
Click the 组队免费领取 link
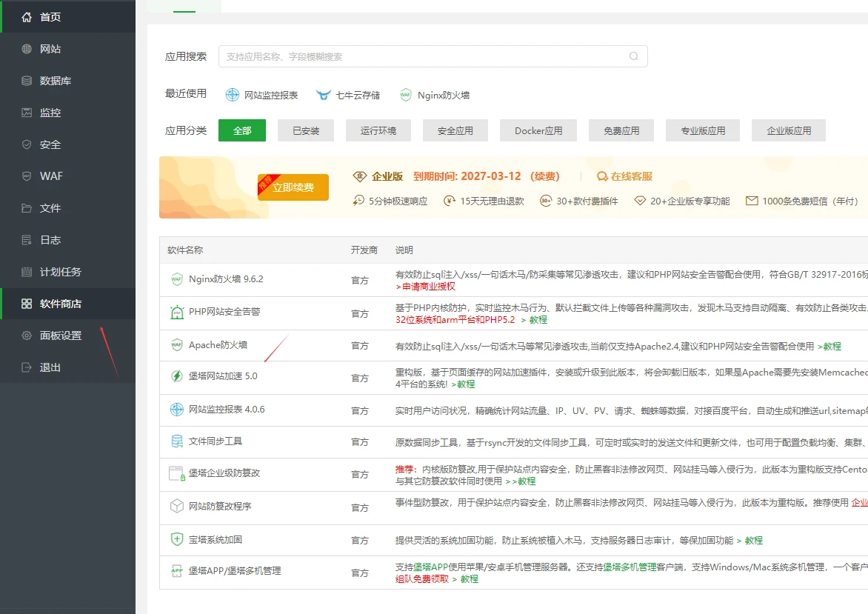tap(422, 578)
